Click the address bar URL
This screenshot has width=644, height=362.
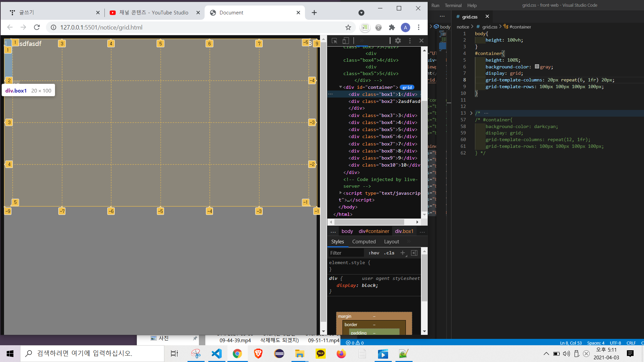click(x=101, y=27)
